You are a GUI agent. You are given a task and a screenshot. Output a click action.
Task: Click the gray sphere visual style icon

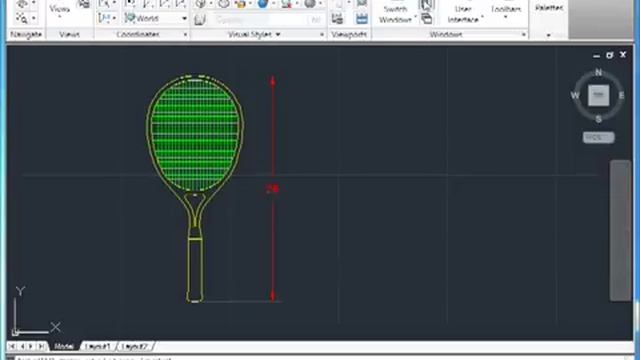pos(310,4)
